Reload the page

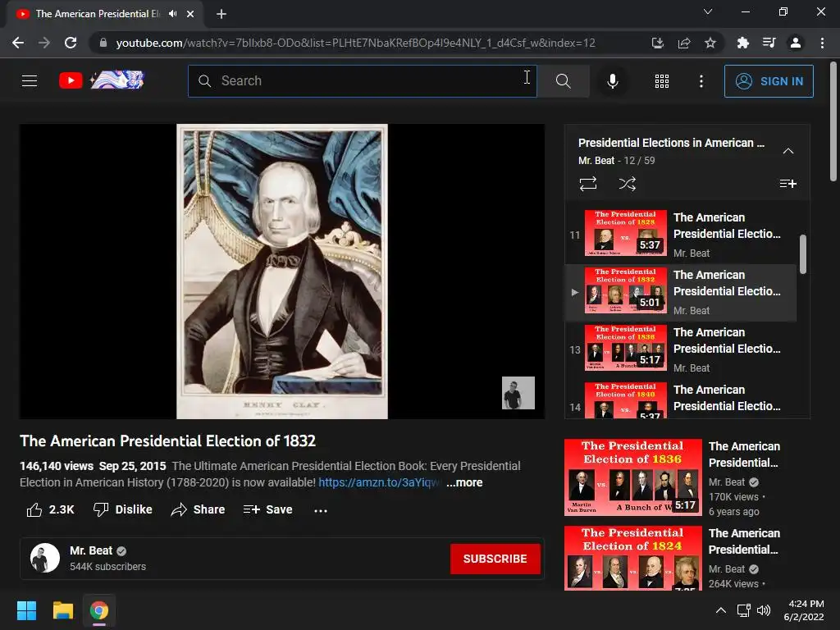pyautogui.click(x=71, y=43)
